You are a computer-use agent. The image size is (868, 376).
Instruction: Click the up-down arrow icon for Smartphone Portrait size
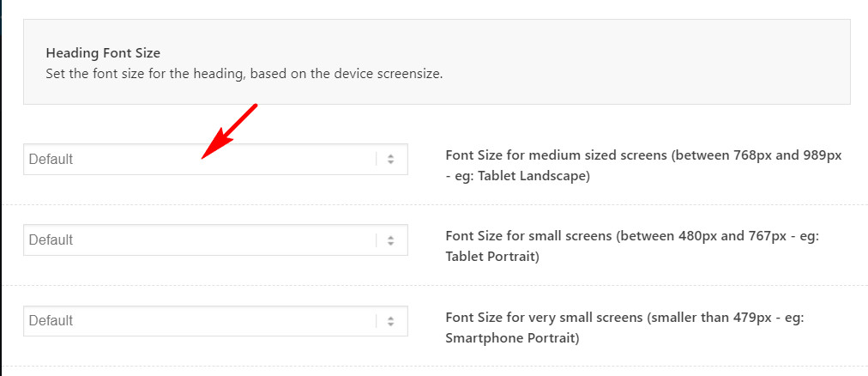click(x=391, y=321)
